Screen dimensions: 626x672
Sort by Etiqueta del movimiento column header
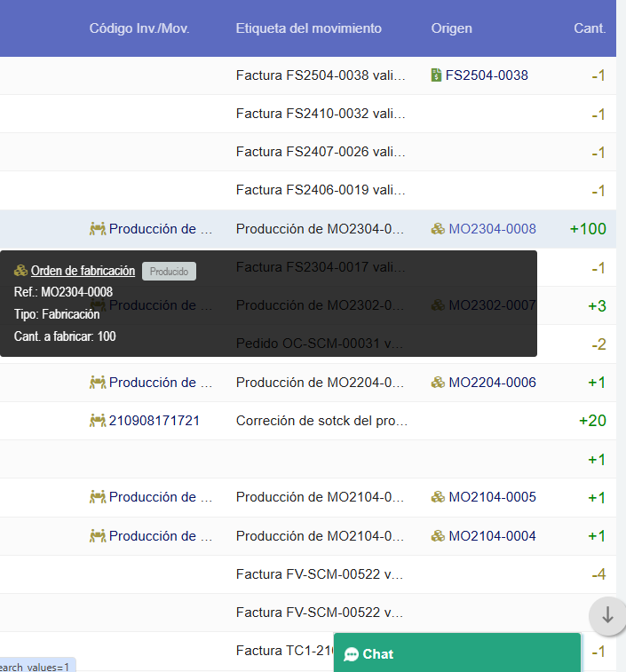coord(309,28)
